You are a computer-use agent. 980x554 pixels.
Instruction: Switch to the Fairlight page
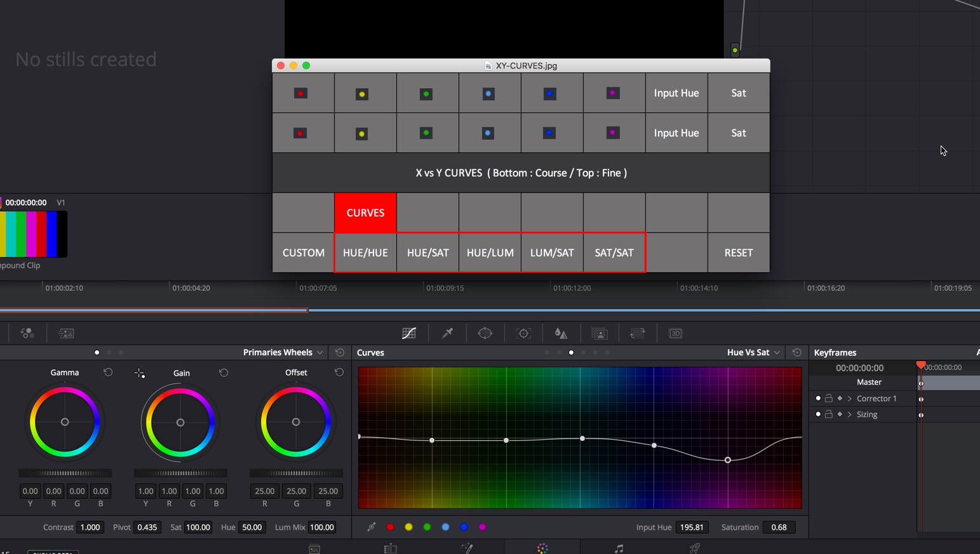pyautogui.click(x=617, y=548)
